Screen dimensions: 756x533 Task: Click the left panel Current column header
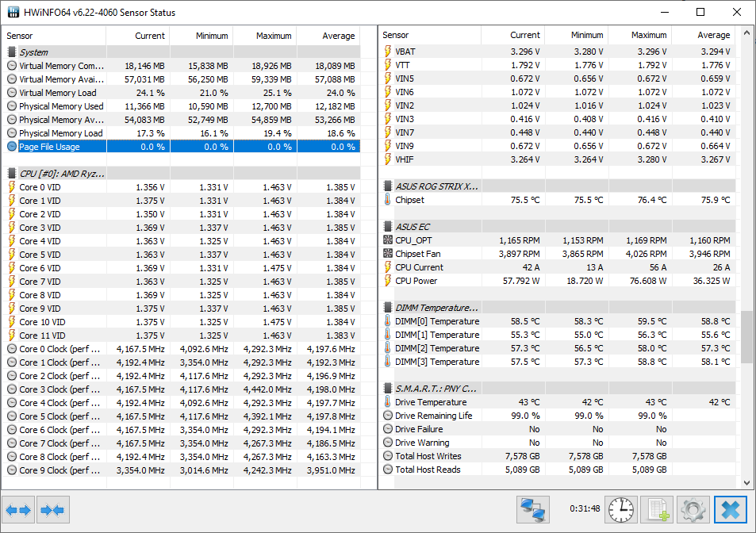click(x=138, y=36)
